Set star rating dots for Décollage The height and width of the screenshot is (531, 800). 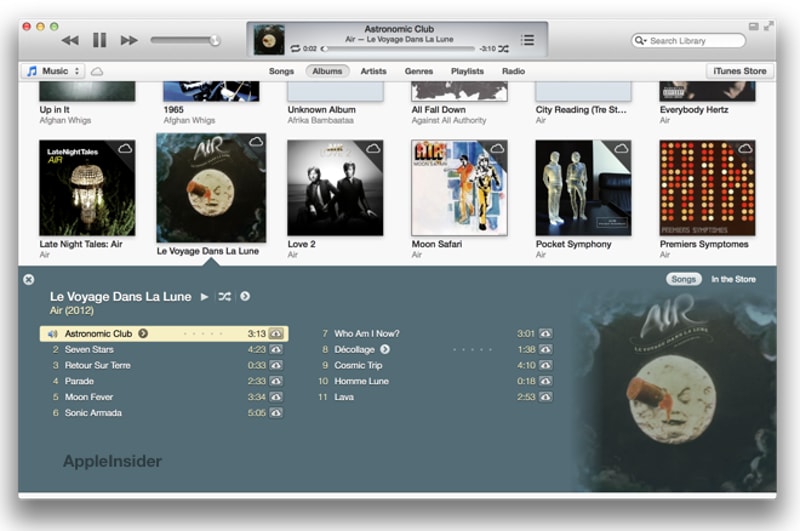pos(472,350)
